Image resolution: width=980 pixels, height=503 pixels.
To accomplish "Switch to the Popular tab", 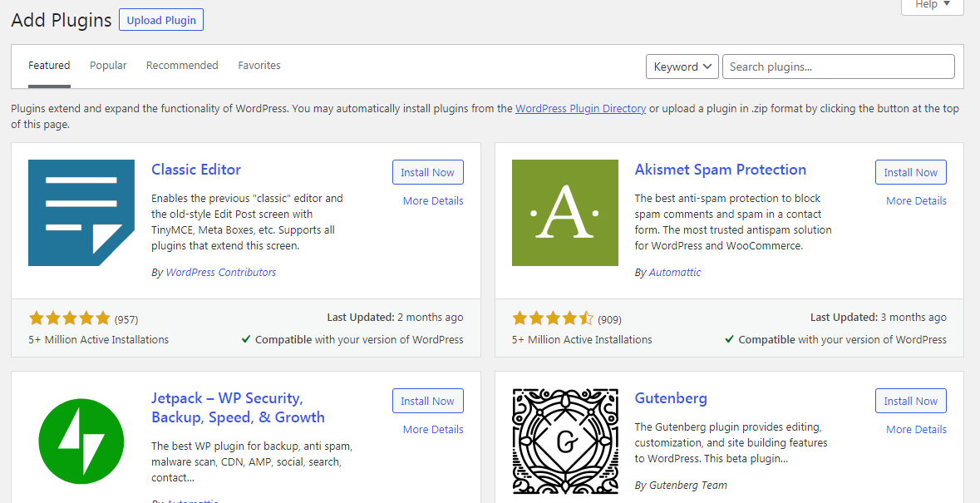I will pyautogui.click(x=108, y=65).
